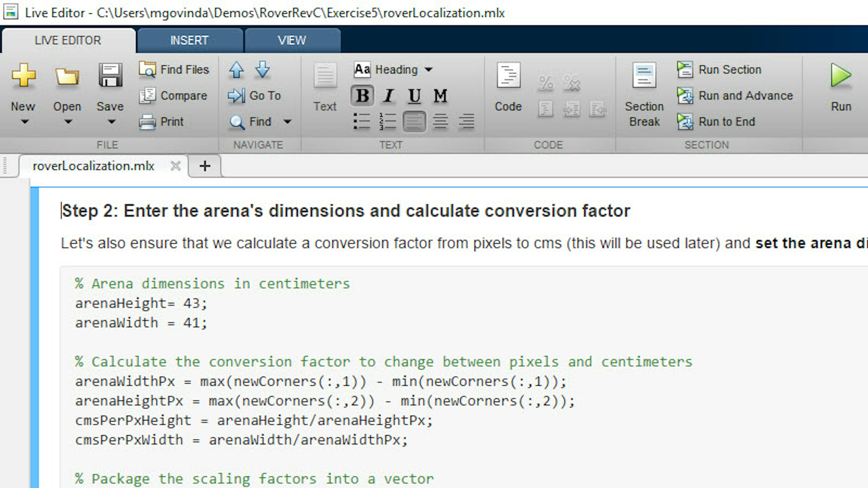Click the Compare files icon
This screenshot has height=488, width=868.
coord(147,96)
